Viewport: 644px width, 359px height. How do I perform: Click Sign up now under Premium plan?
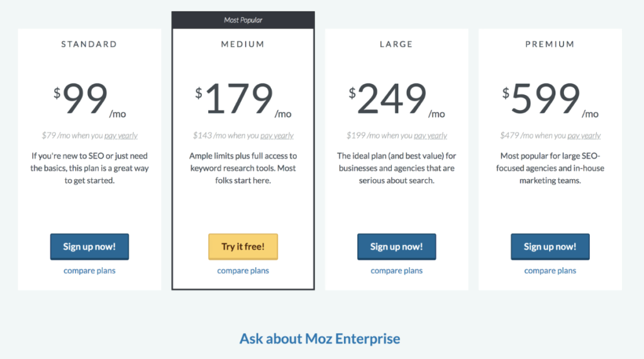click(x=550, y=246)
